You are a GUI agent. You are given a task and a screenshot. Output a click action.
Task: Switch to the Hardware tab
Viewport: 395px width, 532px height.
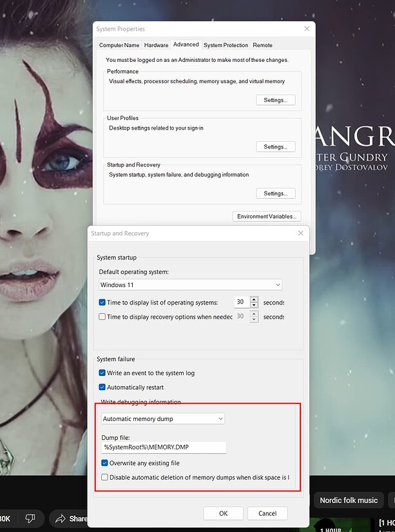[x=156, y=45]
